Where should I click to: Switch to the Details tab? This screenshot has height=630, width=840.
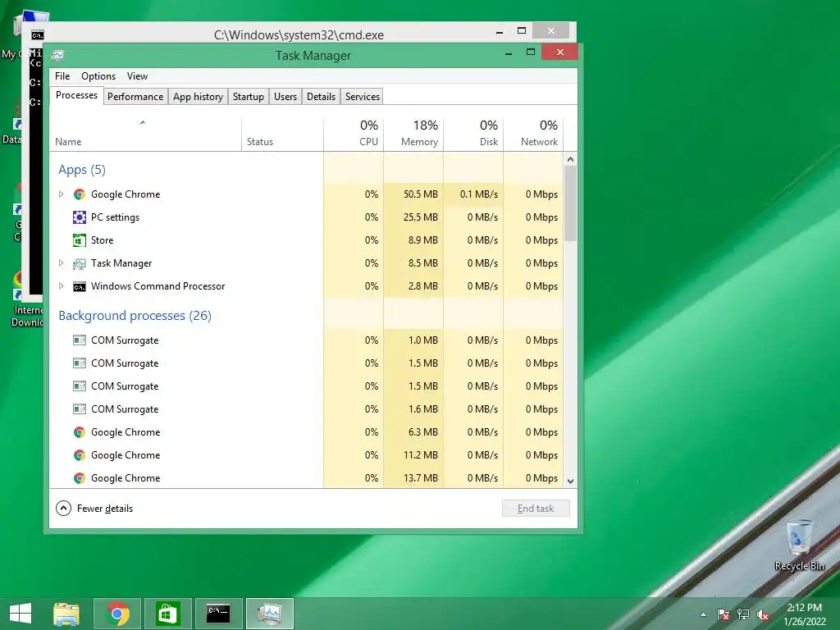321,97
